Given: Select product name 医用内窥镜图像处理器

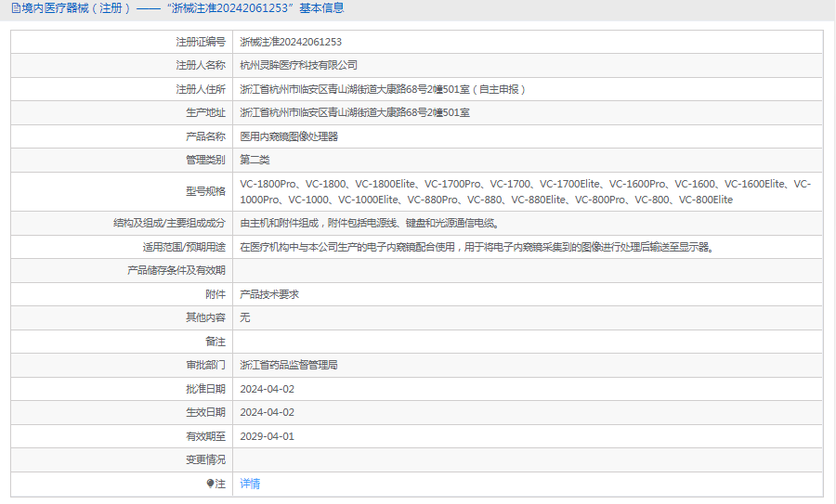Looking at the screenshot, I should click(289, 136).
